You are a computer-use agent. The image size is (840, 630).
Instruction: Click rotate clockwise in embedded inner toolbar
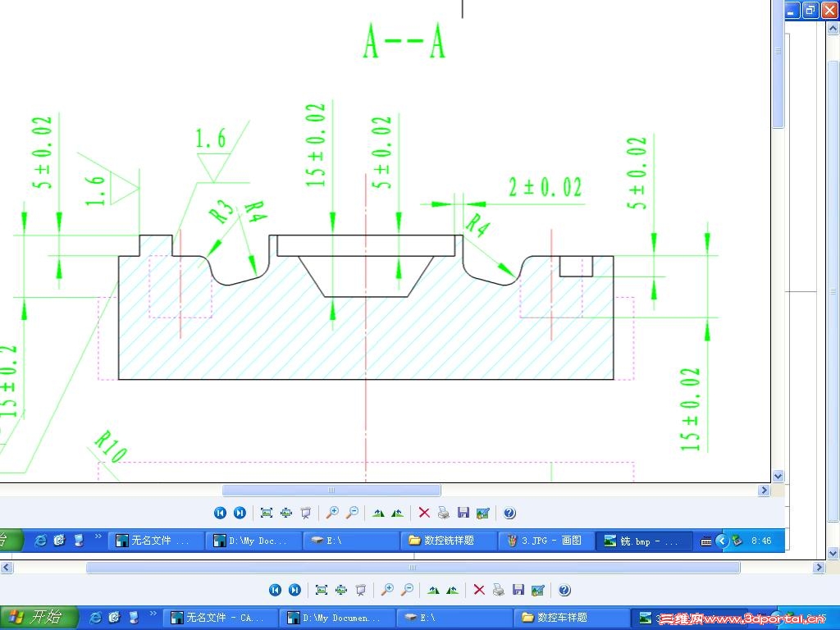pyautogui.click(x=378, y=513)
